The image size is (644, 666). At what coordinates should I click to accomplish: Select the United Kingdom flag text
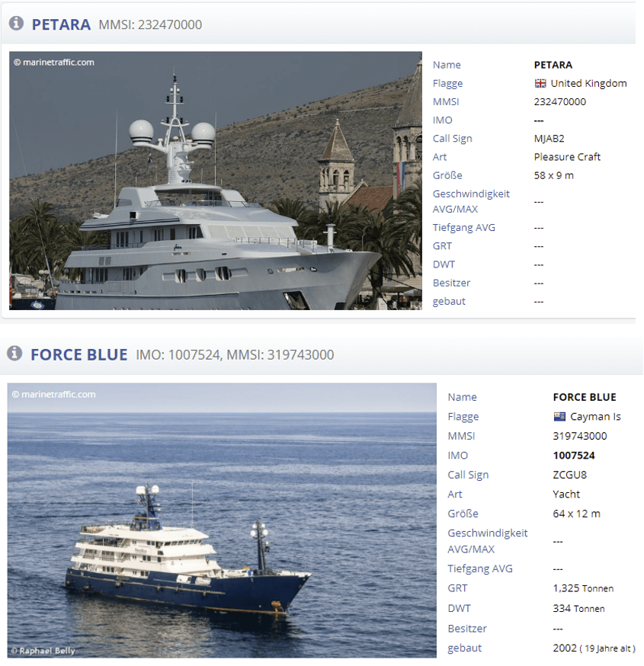(x=588, y=83)
